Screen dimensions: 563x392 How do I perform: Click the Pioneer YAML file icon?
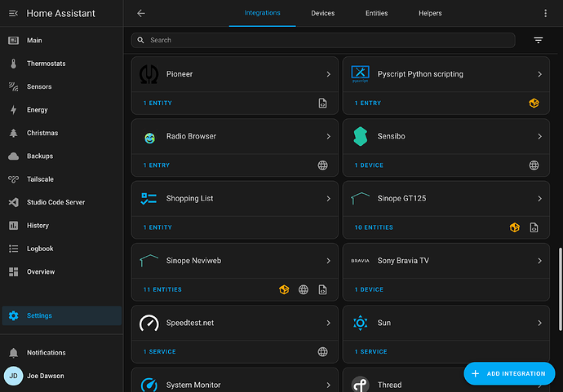tap(322, 104)
